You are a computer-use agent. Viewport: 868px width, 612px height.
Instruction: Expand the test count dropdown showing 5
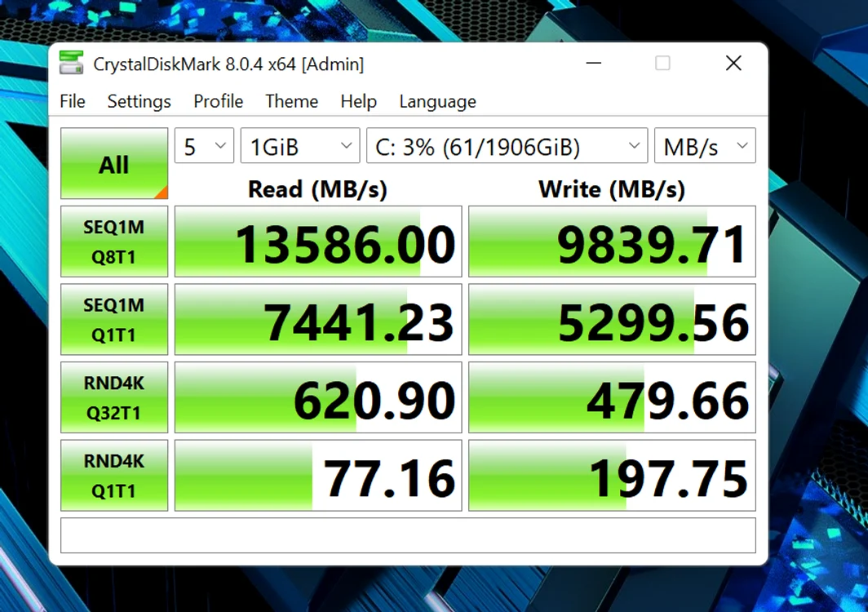[204, 146]
